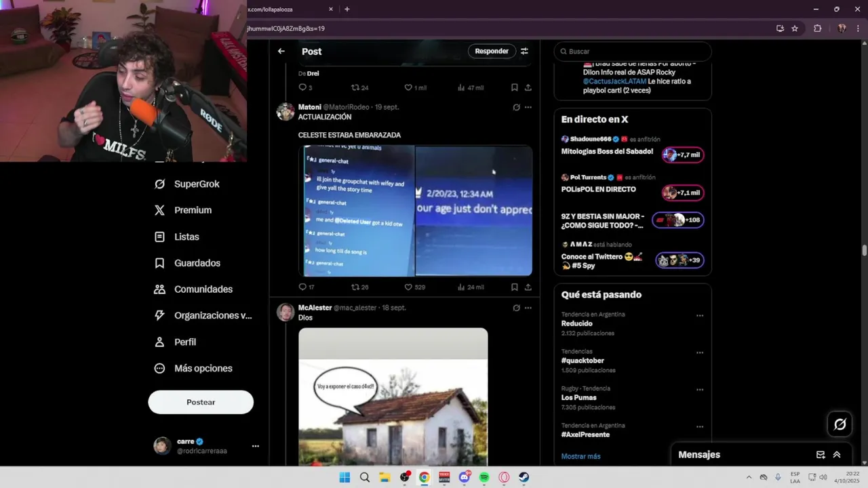The image size is (868, 488).
Task: Go back using the Post arrow
Action: click(281, 51)
